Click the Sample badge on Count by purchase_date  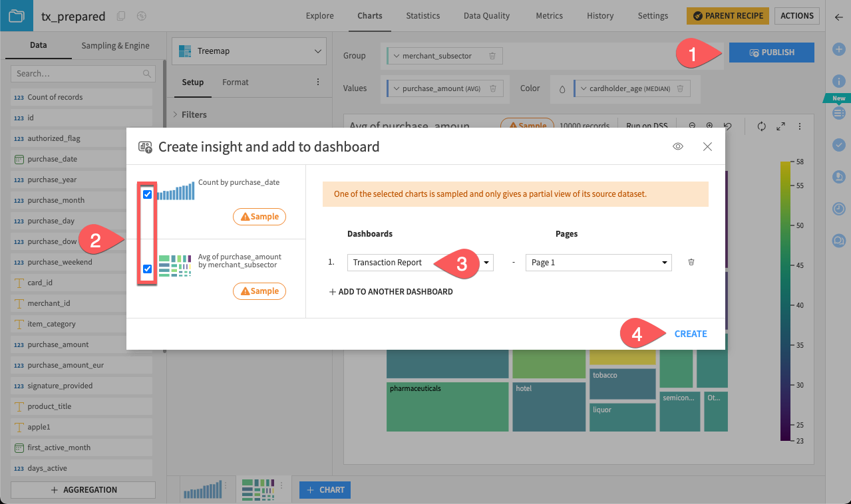click(x=259, y=217)
